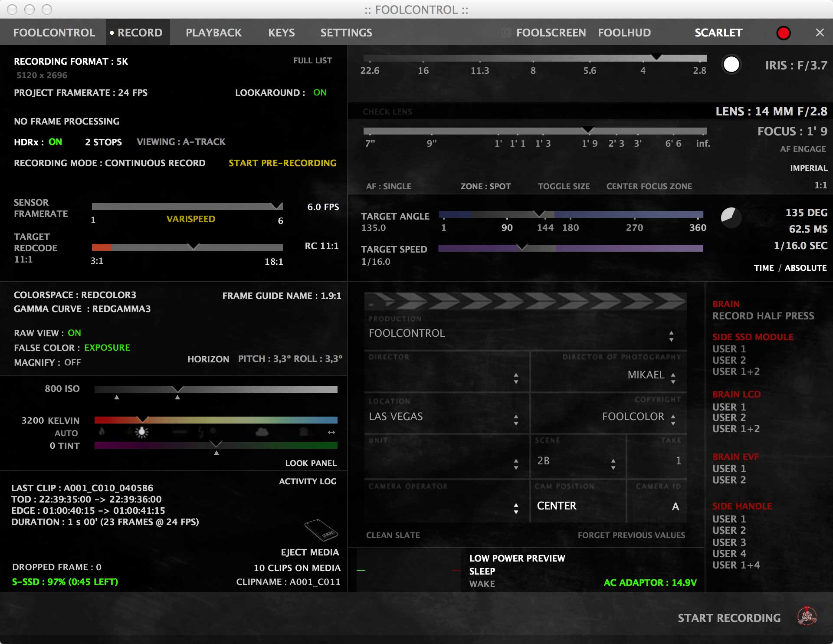The height and width of the screenshot is (644, 833).
Task: Click the SSD media card icon
Action: pos(321,530)
